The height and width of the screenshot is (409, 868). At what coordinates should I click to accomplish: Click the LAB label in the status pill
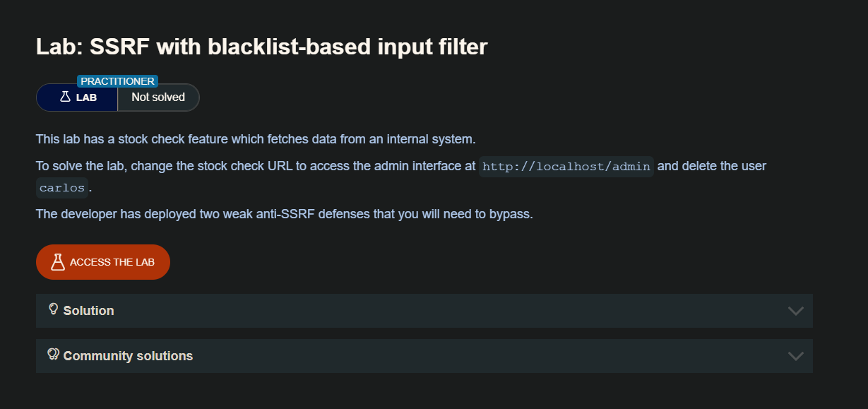[86, 97]
